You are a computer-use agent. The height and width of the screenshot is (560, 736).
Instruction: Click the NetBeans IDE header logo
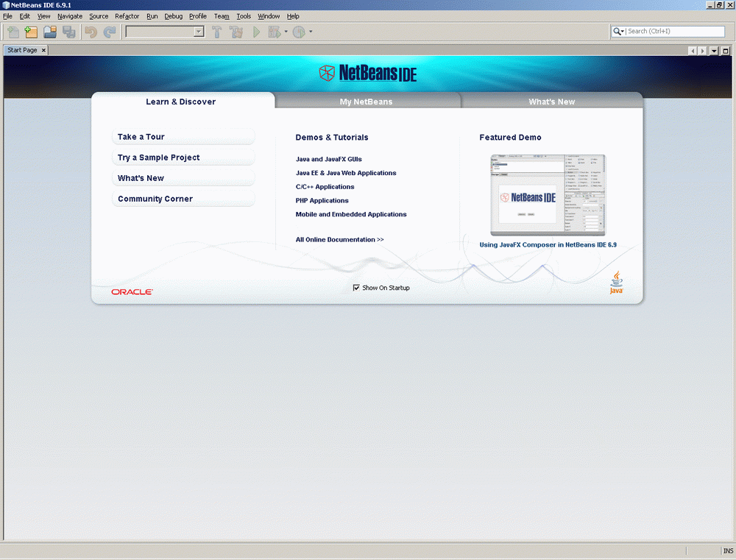click(x=367, y=74)
